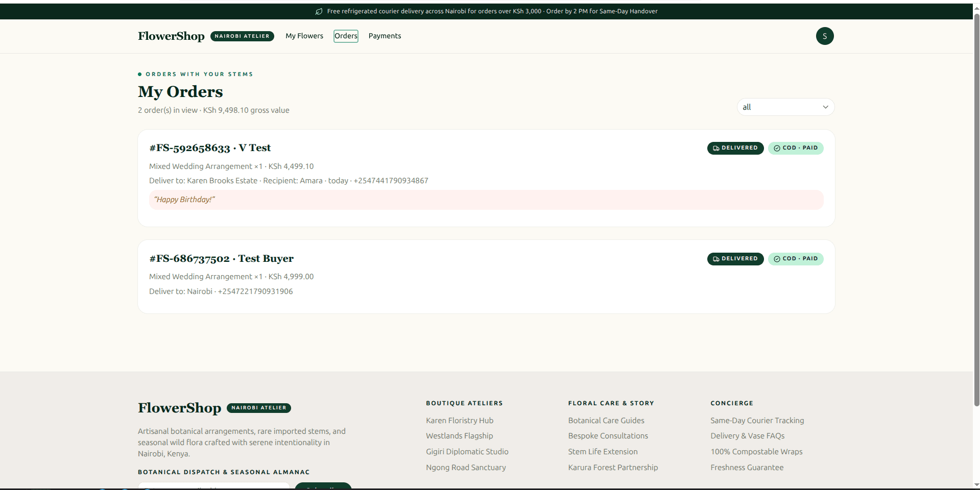
Task: Open Delivery & Vase FAQs link
Action: click(x=748, y=436)
